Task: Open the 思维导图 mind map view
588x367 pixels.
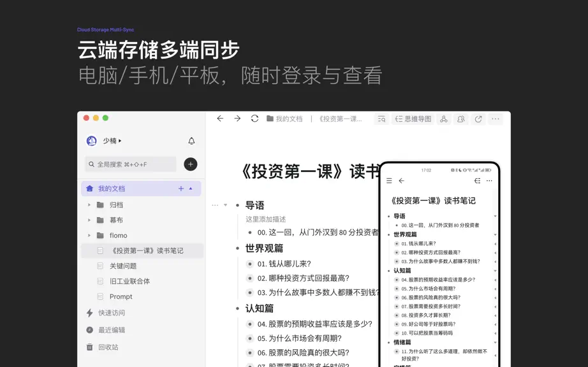Action: click(x=413, y=119)
